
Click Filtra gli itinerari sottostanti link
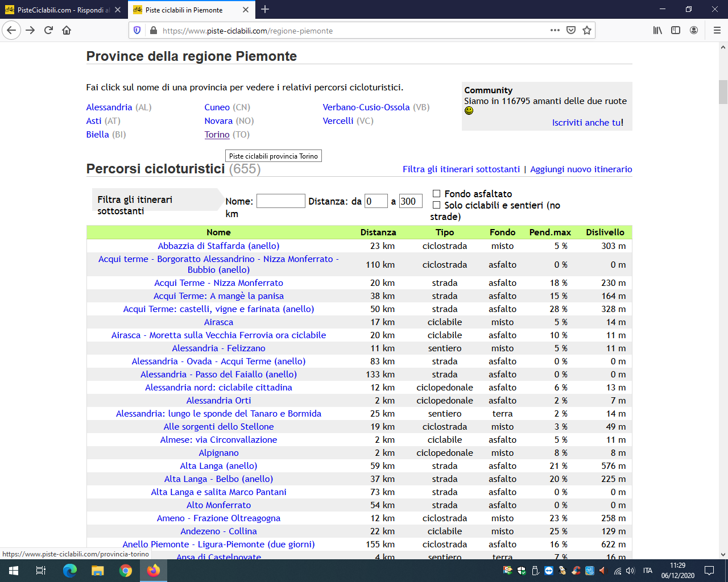461,169
